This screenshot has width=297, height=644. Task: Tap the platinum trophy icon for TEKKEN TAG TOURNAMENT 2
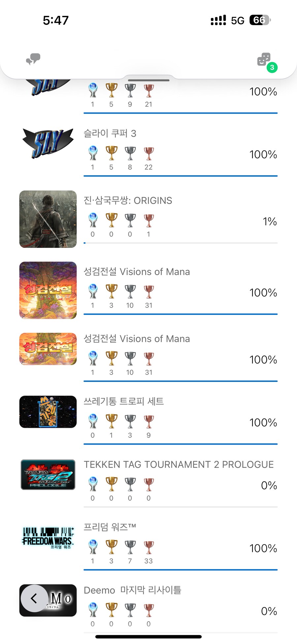(x=93, y=484)
